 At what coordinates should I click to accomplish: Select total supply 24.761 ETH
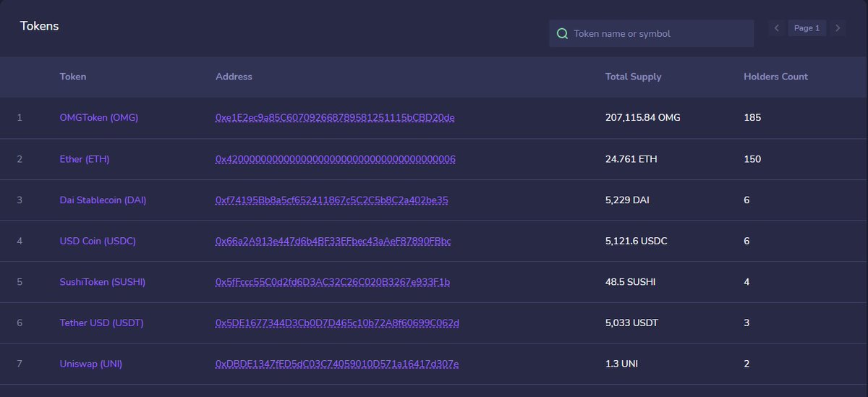tap(631, 159)
